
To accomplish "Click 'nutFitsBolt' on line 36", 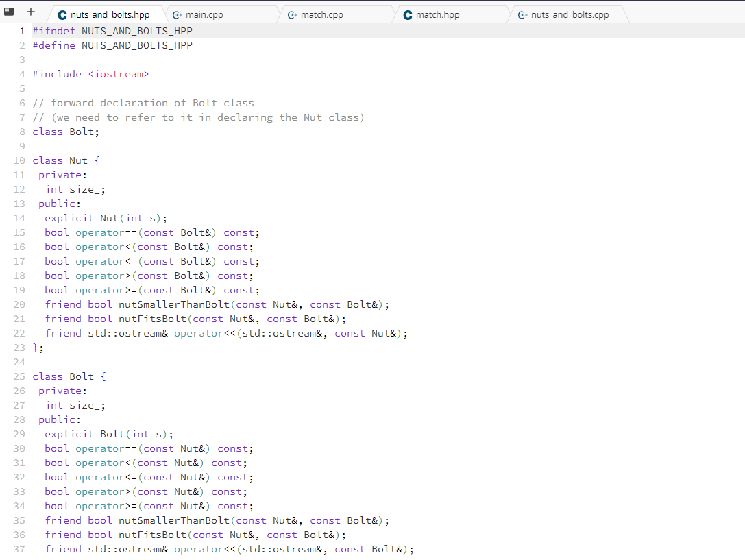I will click(x=153, y=535).
